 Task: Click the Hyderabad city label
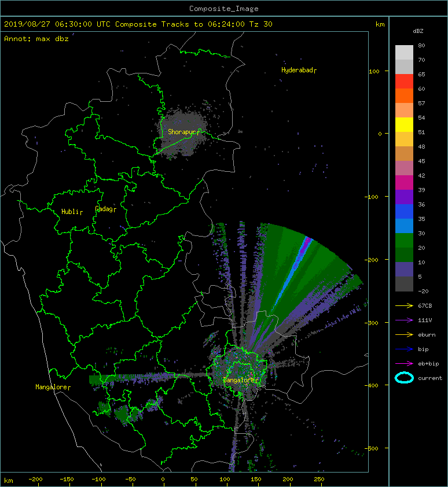click(299, 70)
